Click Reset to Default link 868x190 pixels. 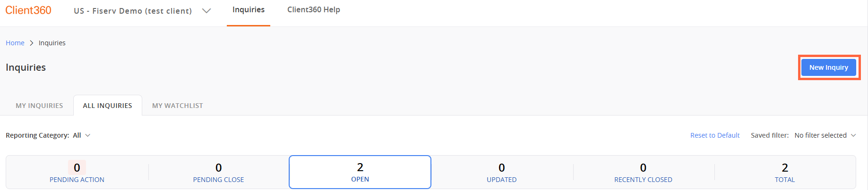715,135
